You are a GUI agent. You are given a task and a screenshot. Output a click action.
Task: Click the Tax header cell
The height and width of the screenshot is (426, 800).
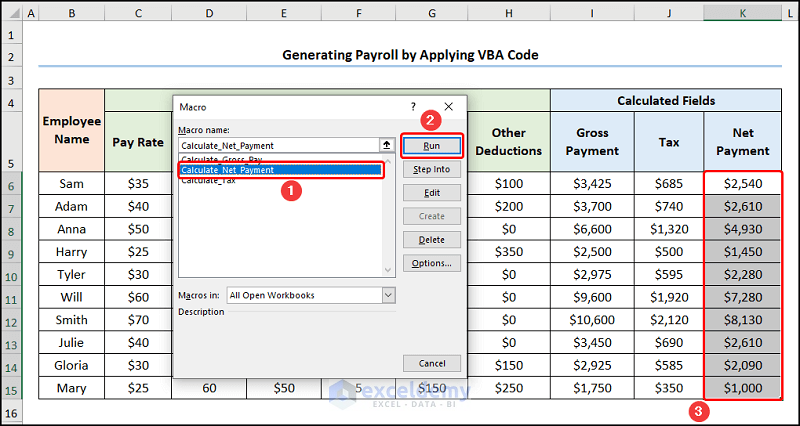click(669, 142)
